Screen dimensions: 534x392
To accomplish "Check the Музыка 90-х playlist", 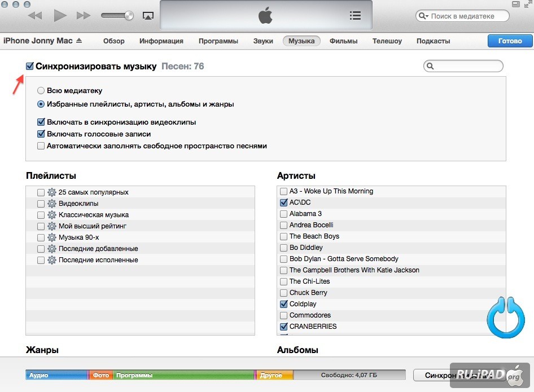I will (x=41, y=237).
